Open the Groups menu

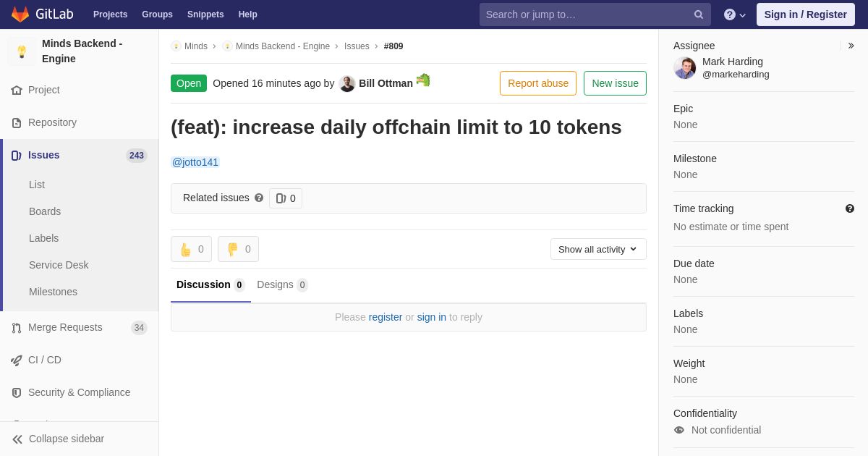pos(157,14)
